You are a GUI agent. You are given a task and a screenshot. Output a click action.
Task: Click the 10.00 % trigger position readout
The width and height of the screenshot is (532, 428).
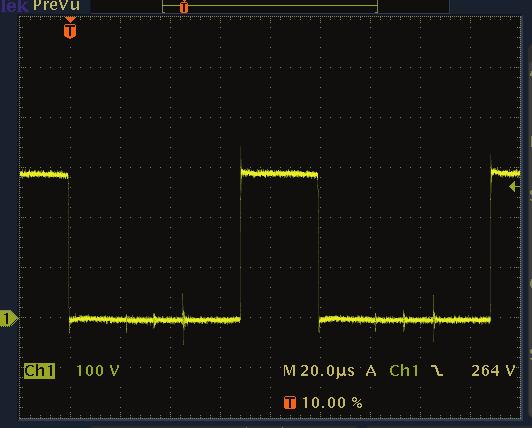click(332, 403)
